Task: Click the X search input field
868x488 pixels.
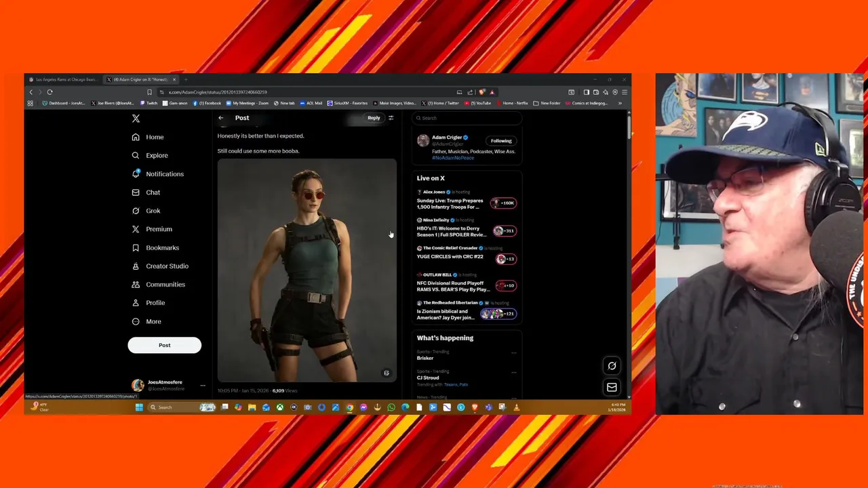Action: click(467, 118)
